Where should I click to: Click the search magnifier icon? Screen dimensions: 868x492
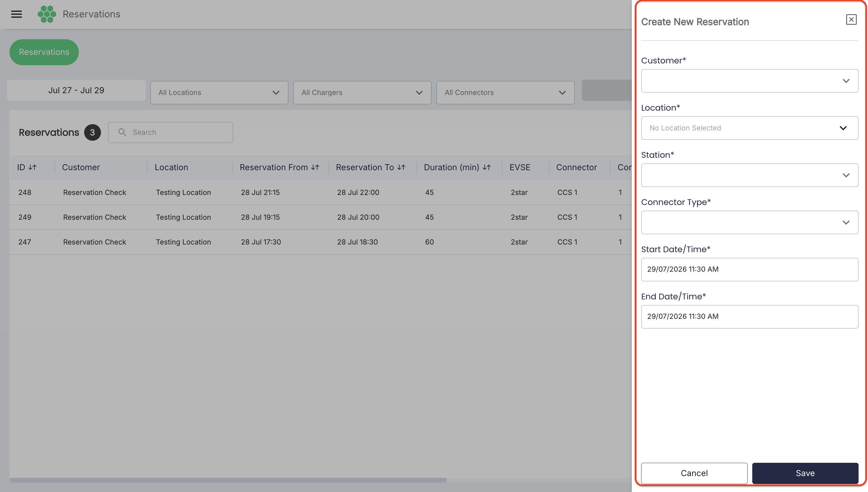tap(122, 132)
